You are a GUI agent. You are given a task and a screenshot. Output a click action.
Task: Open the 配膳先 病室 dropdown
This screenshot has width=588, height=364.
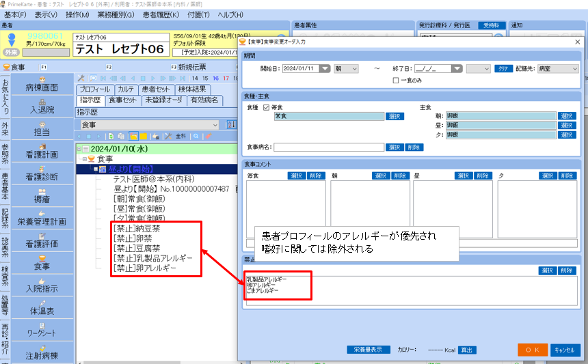point(558,68)
